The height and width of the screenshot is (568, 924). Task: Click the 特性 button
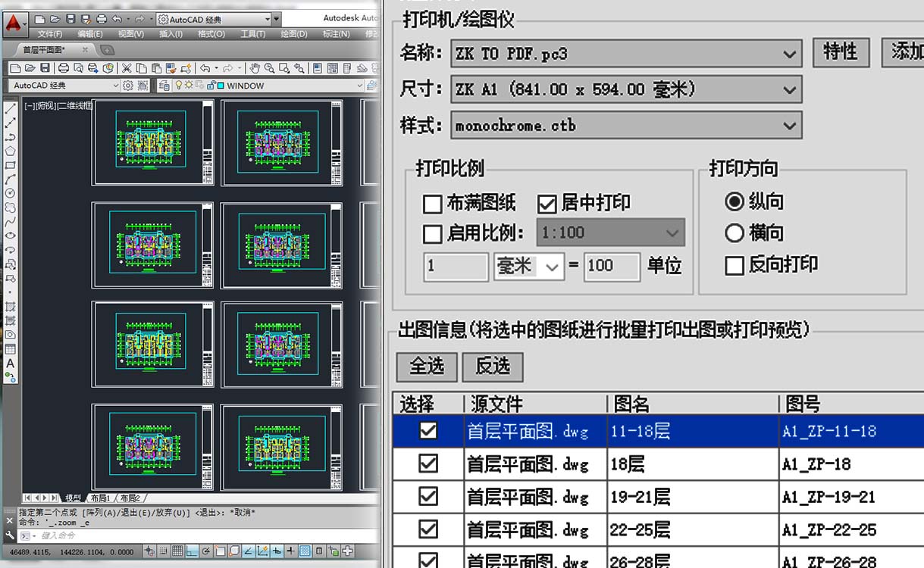[x=840, y=52]
